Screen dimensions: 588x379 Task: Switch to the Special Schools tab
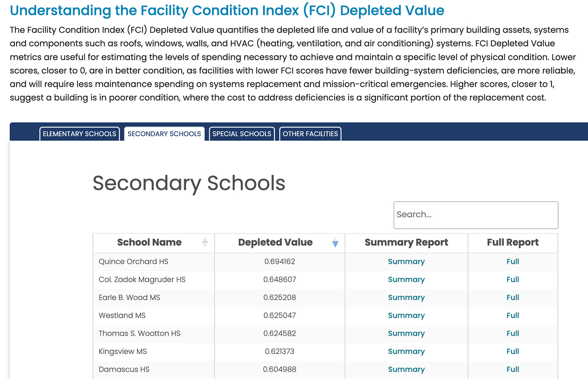(242, 134)
